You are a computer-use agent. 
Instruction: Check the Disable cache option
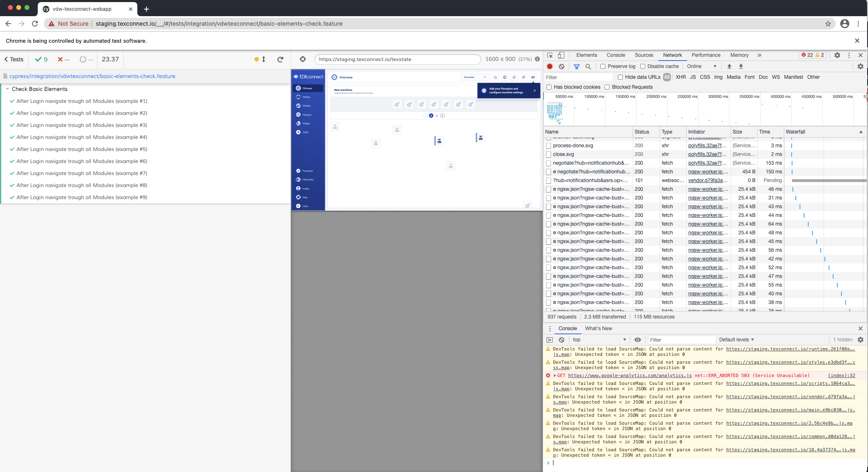click(x=643, y=66)
